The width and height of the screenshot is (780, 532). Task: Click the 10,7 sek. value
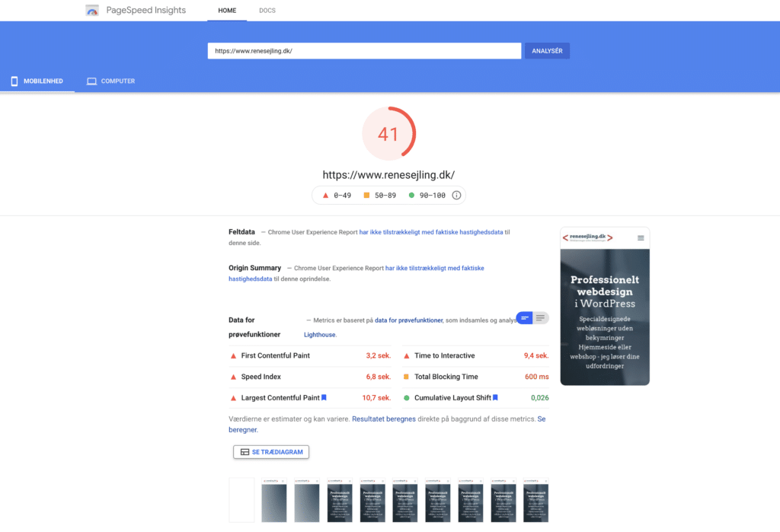coord(376,398)
